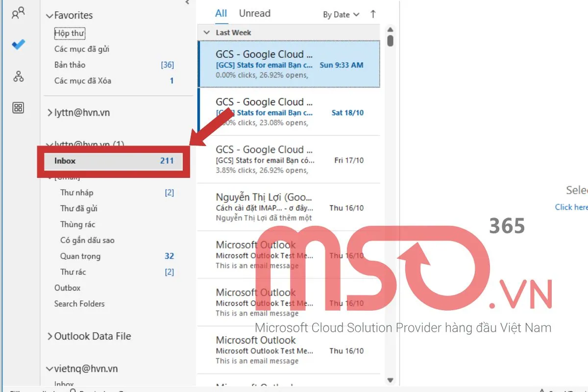Open More Apps grid icon
The height and width of the screenshot is (392, 588).
pos(18,108)
